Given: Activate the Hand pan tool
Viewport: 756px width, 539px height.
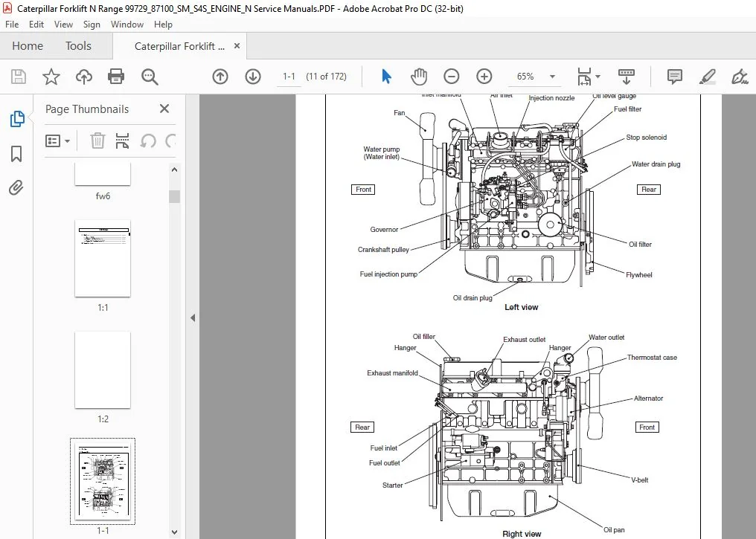Looking at the screenshot, I should [x=418, y=77].
